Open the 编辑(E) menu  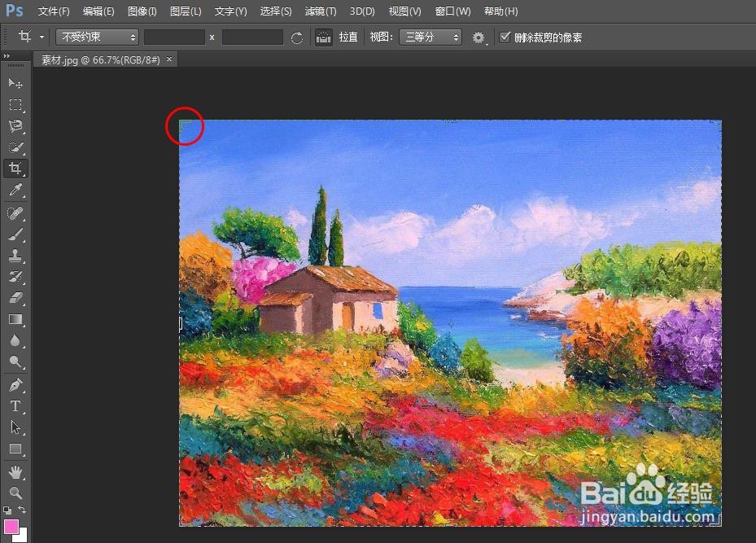(98, 11)
